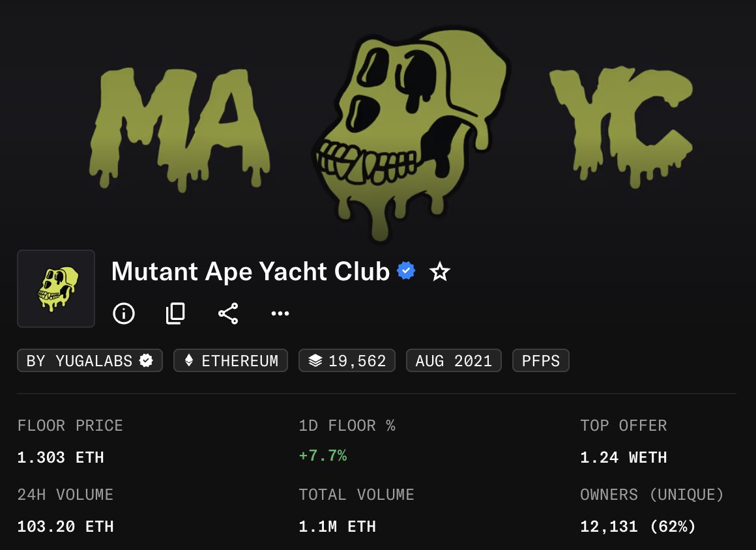Screen dimensions: 756x550
Task: Click the 24H volume 103.20 ETH value
Action: (x=65, y=526)
